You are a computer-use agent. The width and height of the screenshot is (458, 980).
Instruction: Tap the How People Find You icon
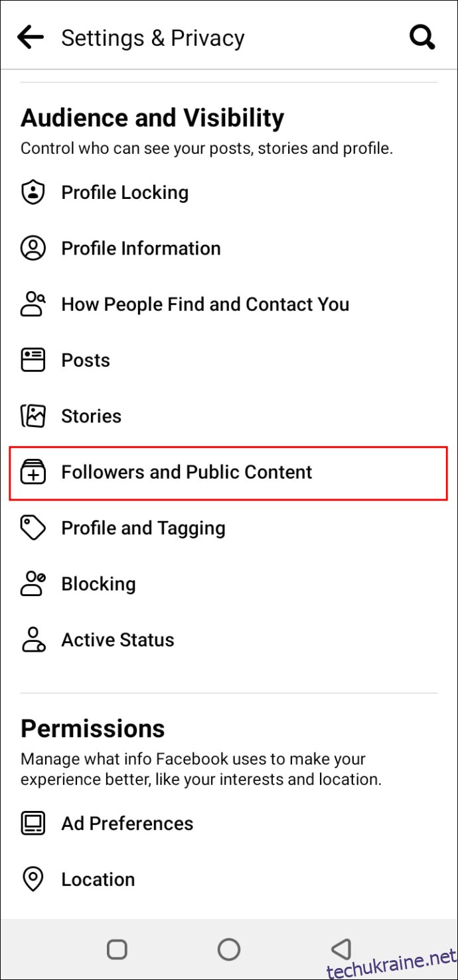pyautogui.click(x=33, y=304)
